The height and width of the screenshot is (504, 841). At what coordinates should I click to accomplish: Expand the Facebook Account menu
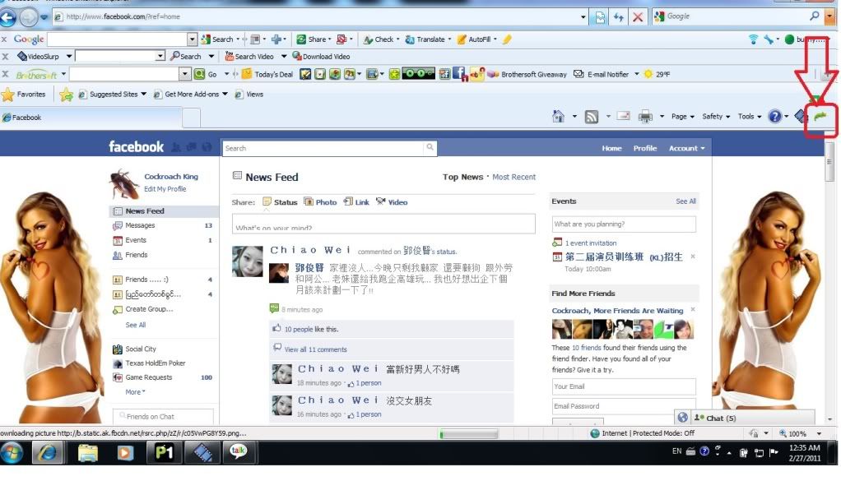point(686,148)
